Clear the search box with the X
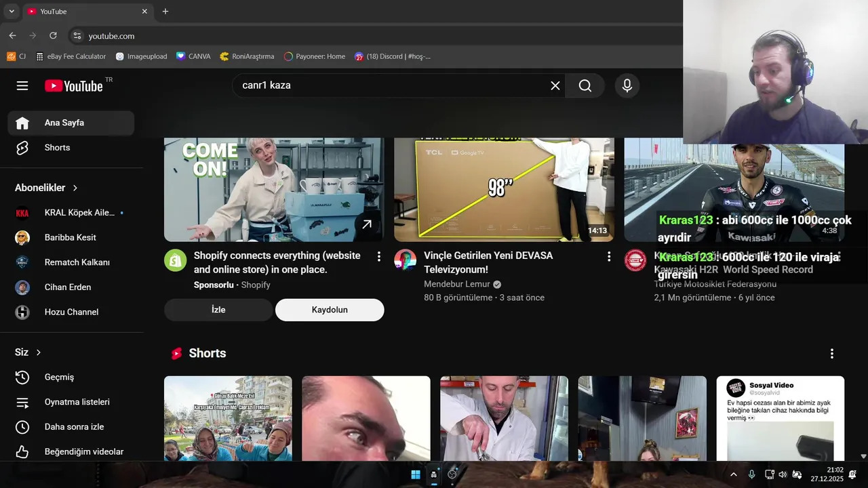The image size is (868, 488). click(555, 85)
